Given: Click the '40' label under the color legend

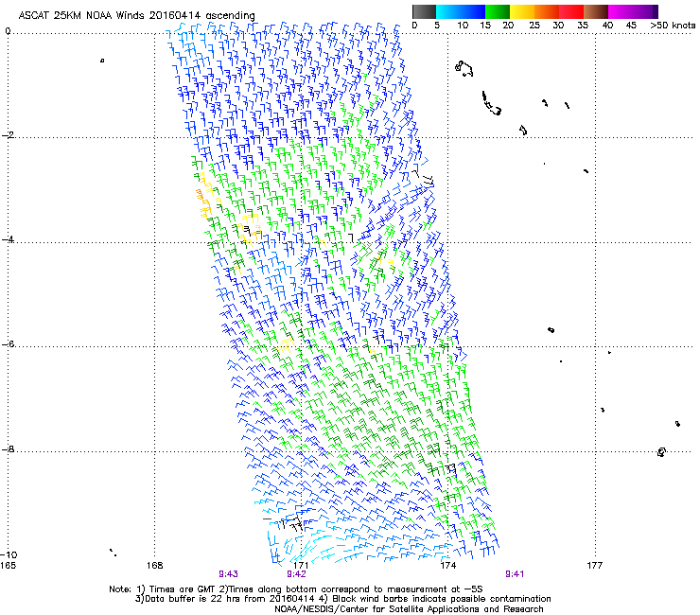Looking at the screenshot, I should 607,26.
